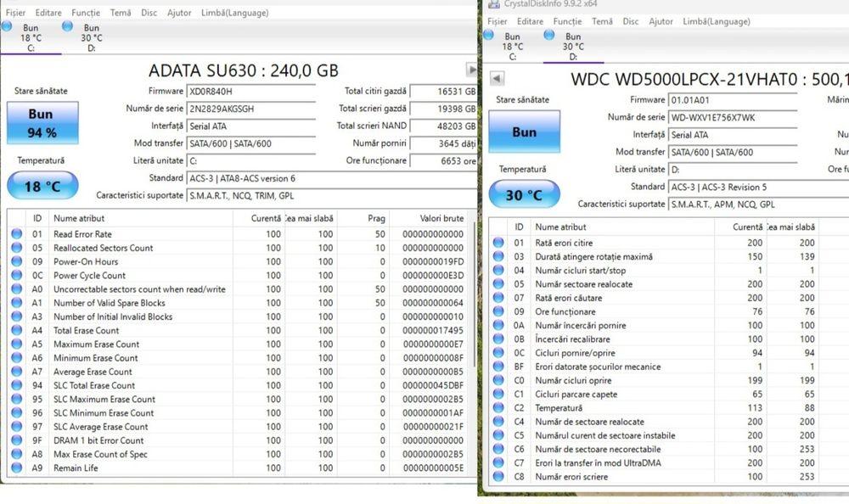This screenshot has width=849, height=504.
Task: Click status icon for Rată erori citire row
Action: click(x=498, y=243)
